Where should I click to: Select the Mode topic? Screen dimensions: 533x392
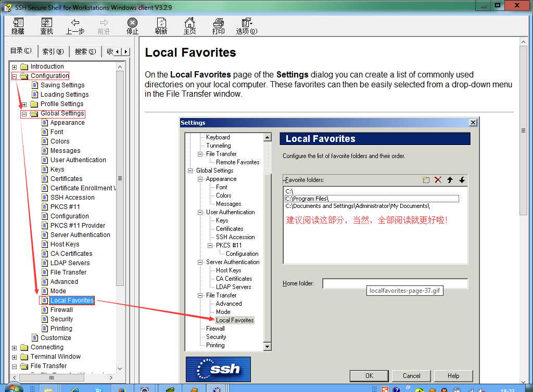[58, 291]
